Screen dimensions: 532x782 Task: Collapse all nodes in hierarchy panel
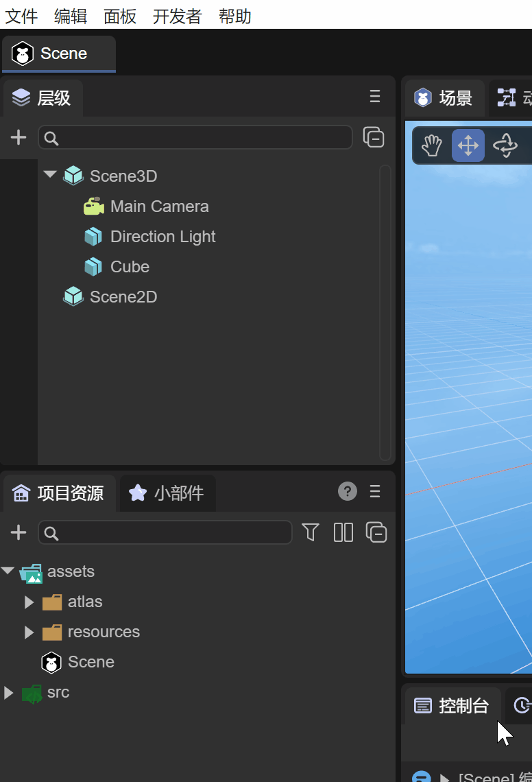coord(374,138)
